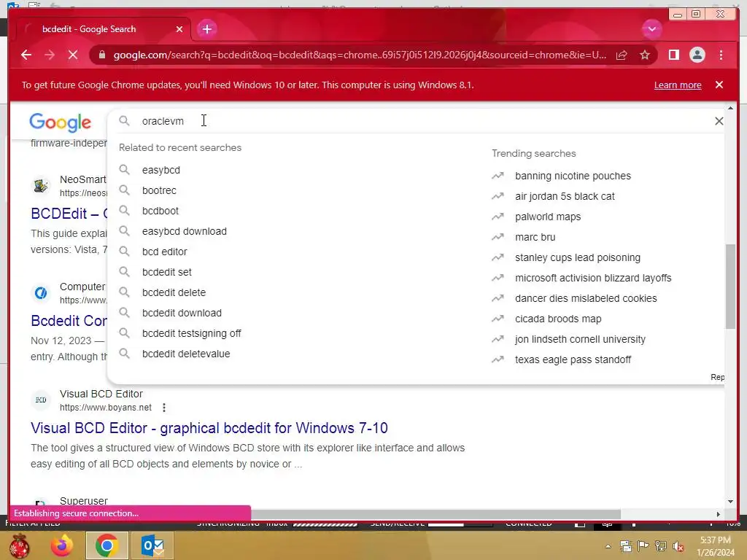Screen dimensions: 747x560
Task: View site security padlock info
Action: pos(101,55)
